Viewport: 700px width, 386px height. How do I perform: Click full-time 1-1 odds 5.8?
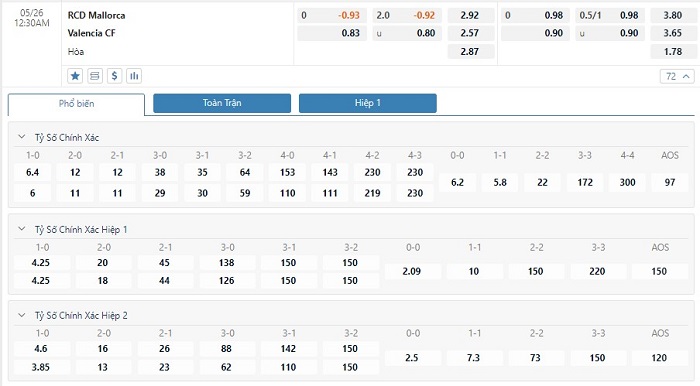click(x=500, y=183)
